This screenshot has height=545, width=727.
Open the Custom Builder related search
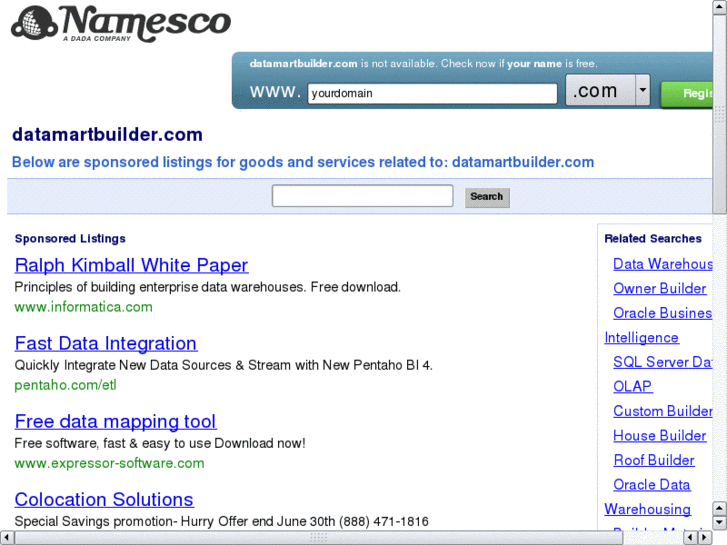663,411
